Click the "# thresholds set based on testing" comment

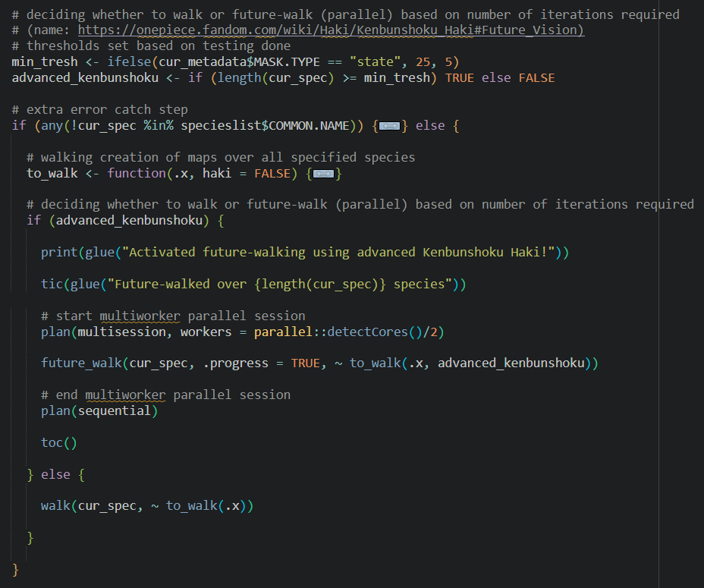click(x=151, y=46)
